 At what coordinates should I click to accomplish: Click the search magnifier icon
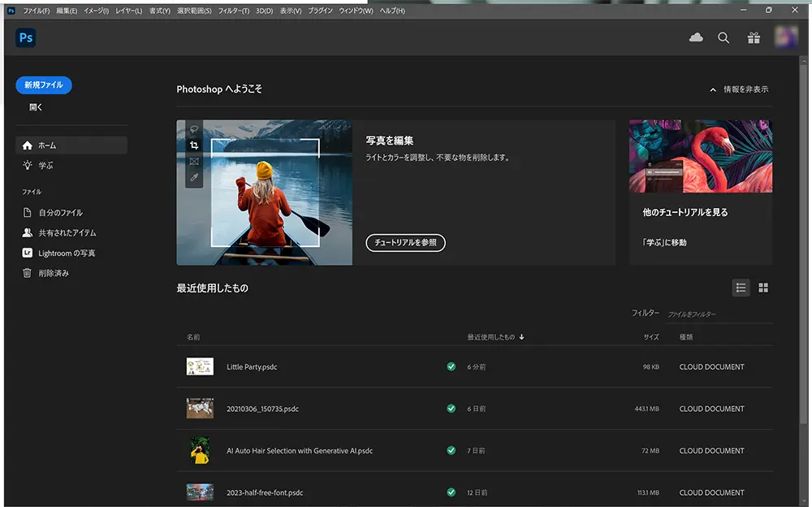723,38
